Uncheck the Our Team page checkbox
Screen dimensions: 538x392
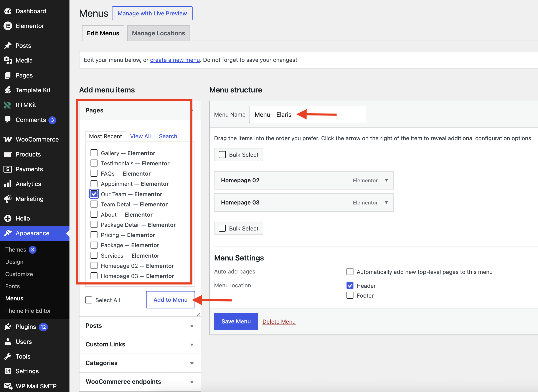coord(94,194)
